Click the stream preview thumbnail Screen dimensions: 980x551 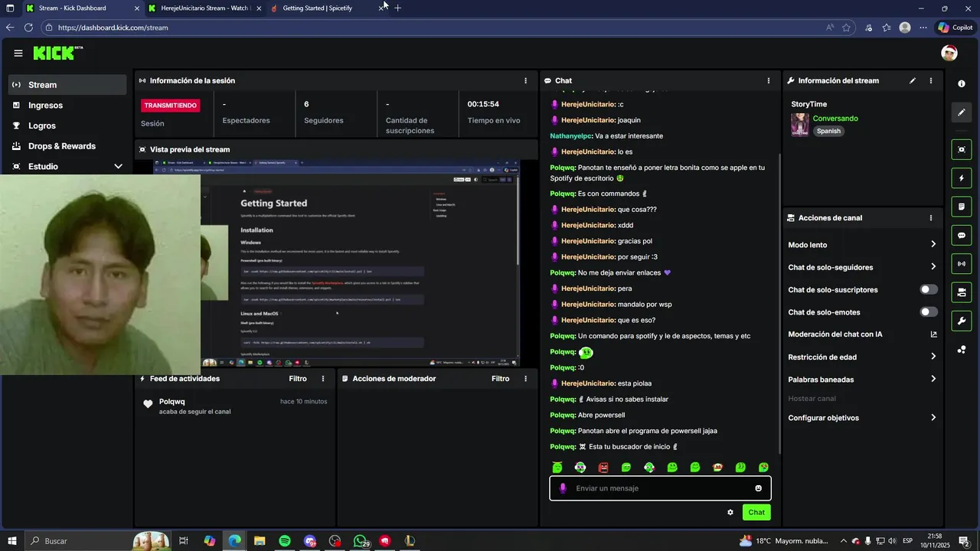336,263
